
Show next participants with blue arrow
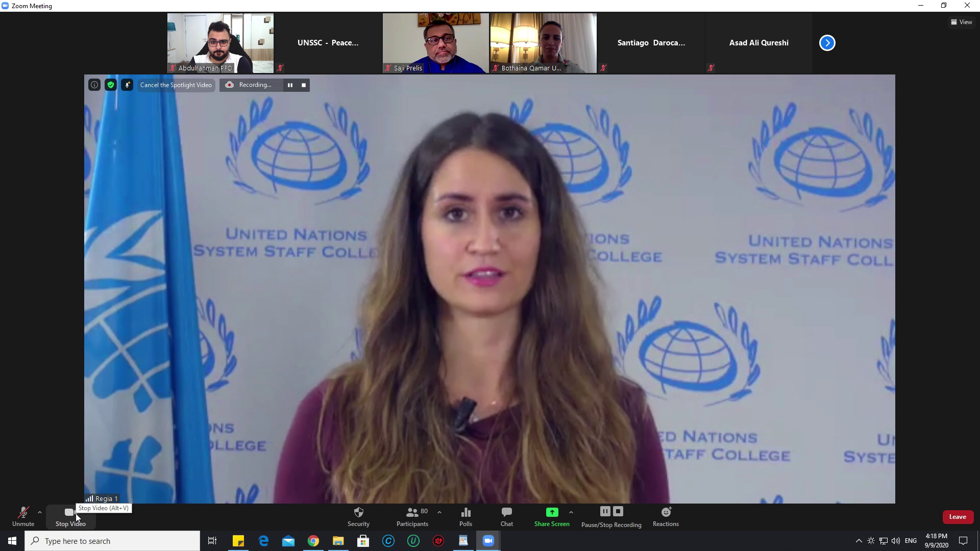coord(827,43)
